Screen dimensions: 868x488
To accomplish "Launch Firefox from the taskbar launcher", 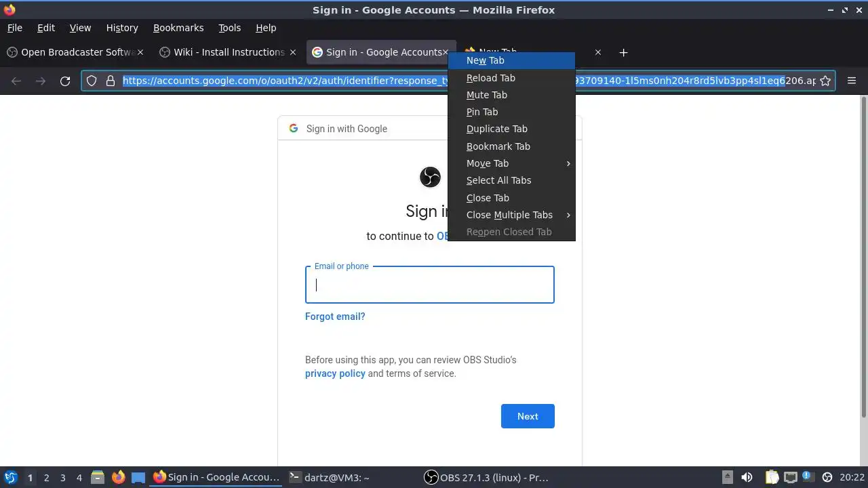I will tap(118, 477).
